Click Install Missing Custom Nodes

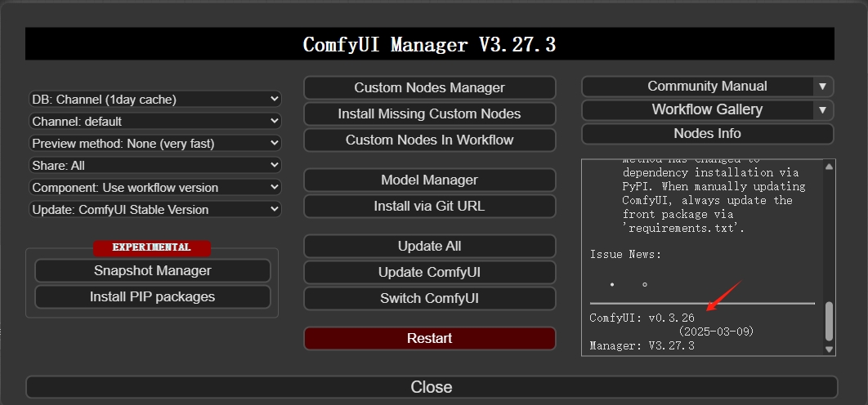pos(429,113)
